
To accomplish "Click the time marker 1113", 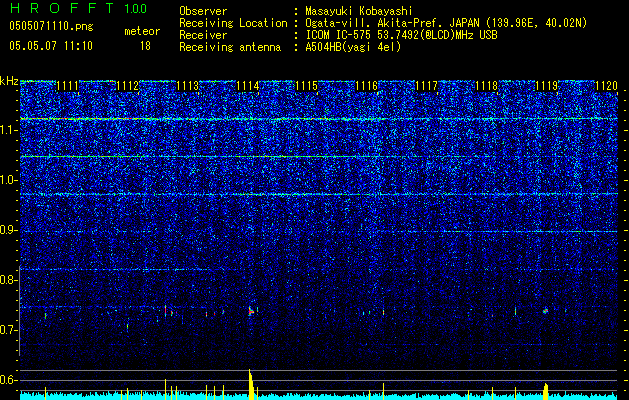I will click(188, 86).
